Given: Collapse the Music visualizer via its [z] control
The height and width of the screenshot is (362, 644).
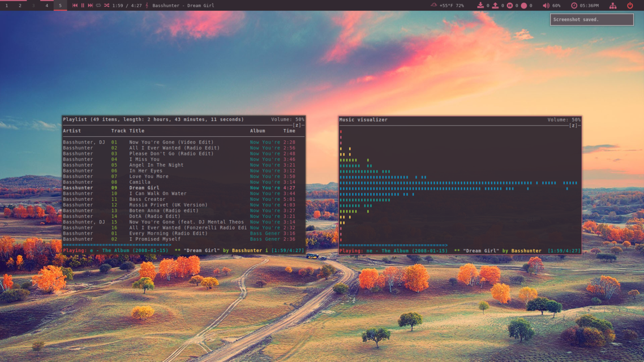Looking at the screenshot, I should pyautogui.click(x=574, y=124).
